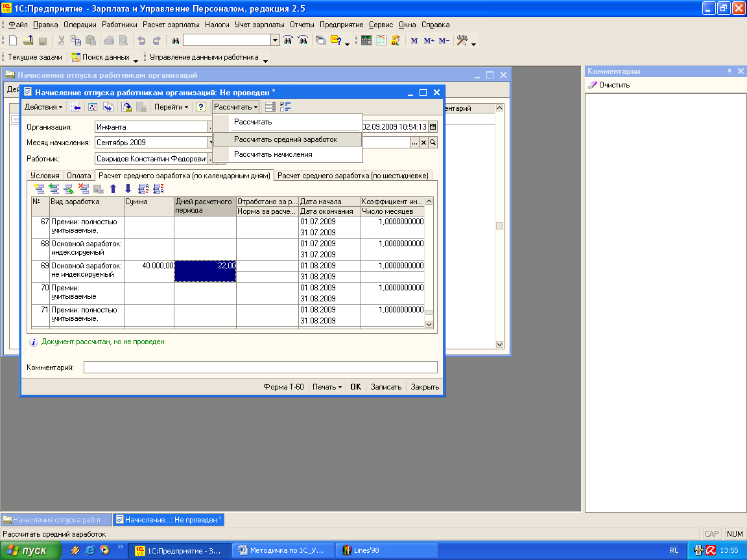
Task: Click the Текущие задачи button
Action: [x=35, y=57]
